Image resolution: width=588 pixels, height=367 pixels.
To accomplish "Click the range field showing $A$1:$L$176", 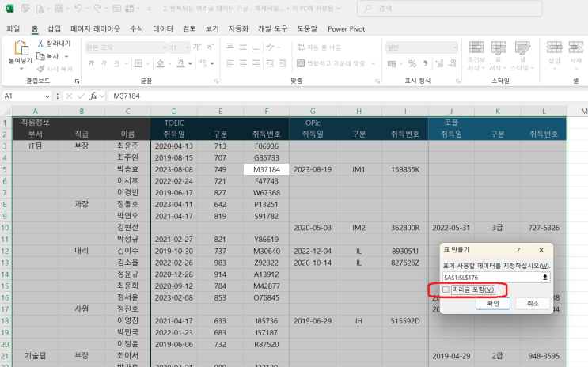I will click(491, 278).
